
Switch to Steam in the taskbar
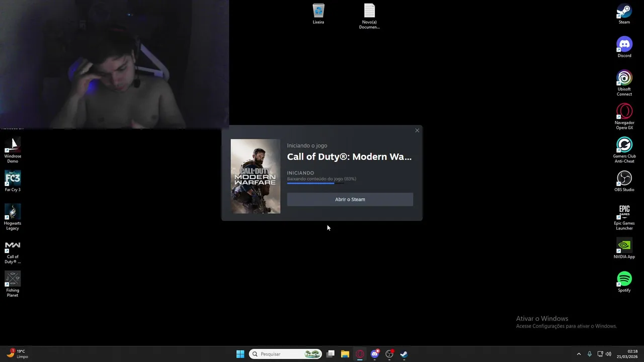click(x=404, y=354)
